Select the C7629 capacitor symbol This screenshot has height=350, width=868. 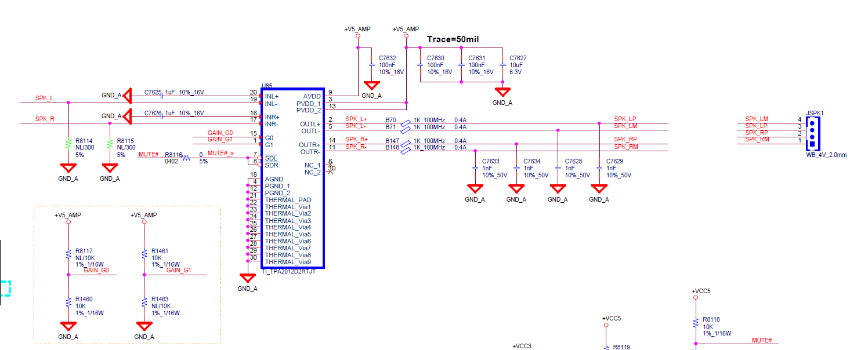pos(599,168)
